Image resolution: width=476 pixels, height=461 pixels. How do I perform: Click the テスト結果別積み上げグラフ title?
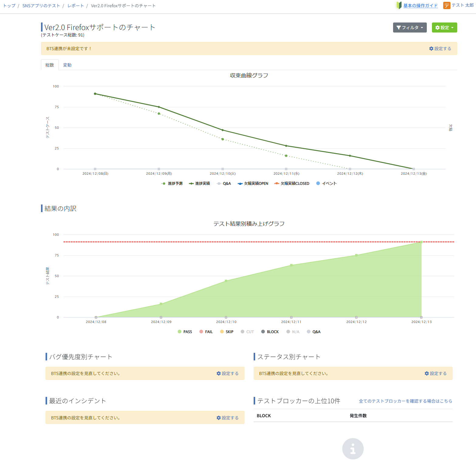249,224
